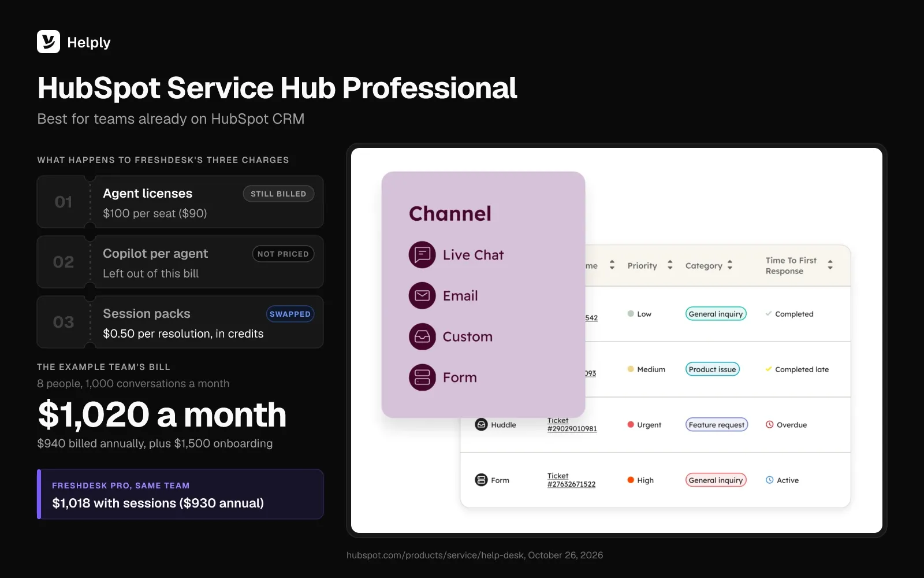Screen dimensions: 924x578
Task: Click '$100 per seat ($90)' text
Action: tap(155, 213)
